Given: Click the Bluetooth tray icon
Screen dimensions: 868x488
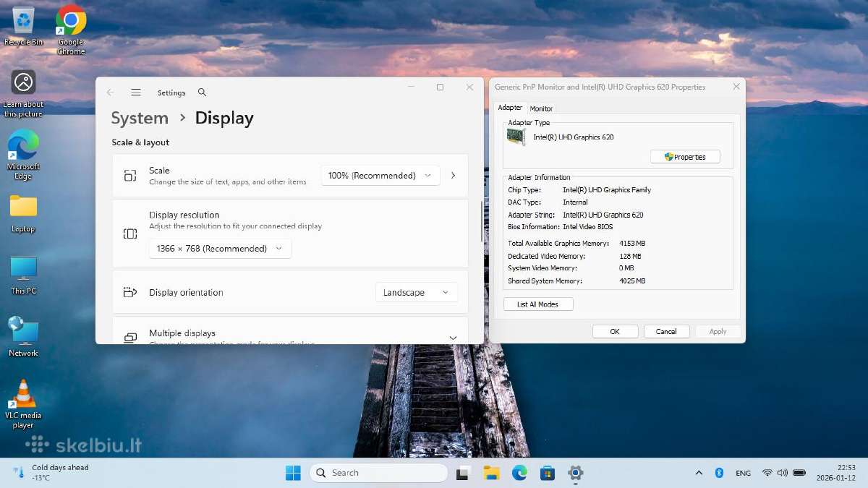Looking at the screenshot, I should [x=719, y=473].
